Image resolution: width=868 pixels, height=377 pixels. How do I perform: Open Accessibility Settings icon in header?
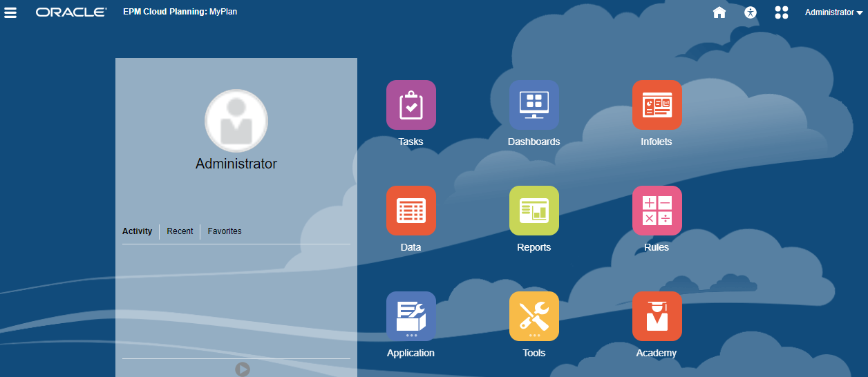(751, 12)
